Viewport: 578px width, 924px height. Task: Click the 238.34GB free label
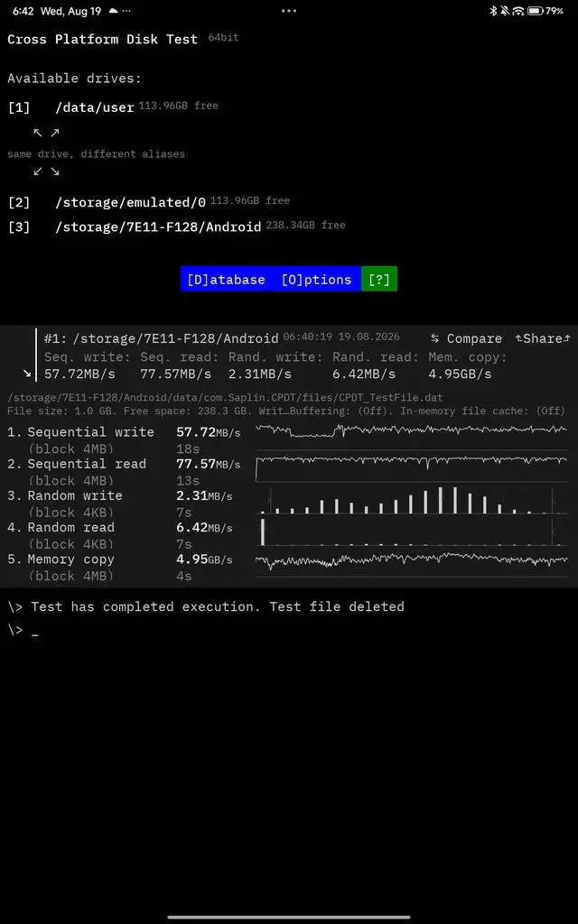pos(305,226)
